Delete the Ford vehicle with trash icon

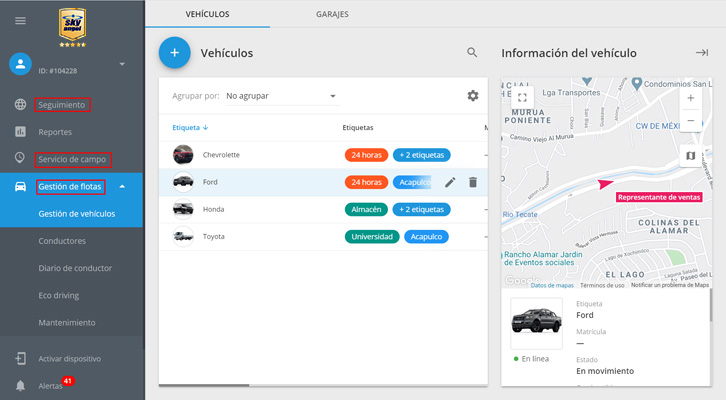tap(473, 182)
